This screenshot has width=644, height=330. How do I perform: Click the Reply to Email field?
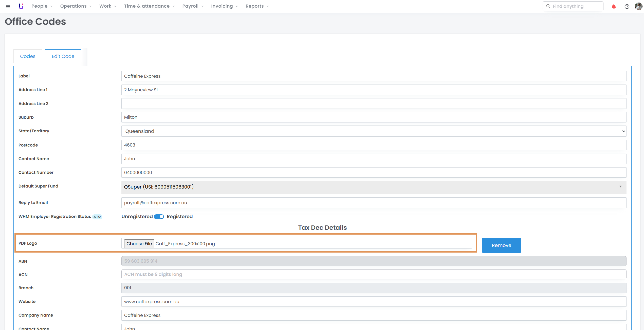coord(374,203)
